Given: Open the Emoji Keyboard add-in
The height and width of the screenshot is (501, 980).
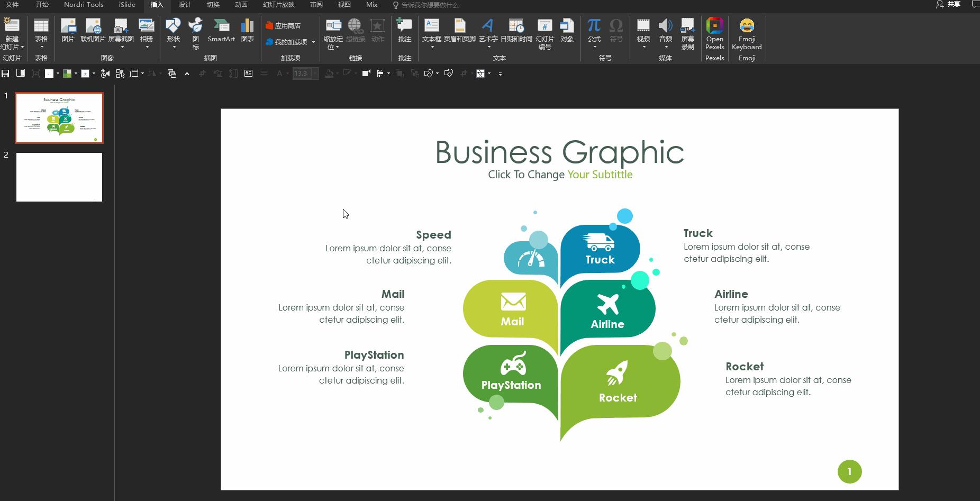Looking at the screenshot, I should coord(746,34).
